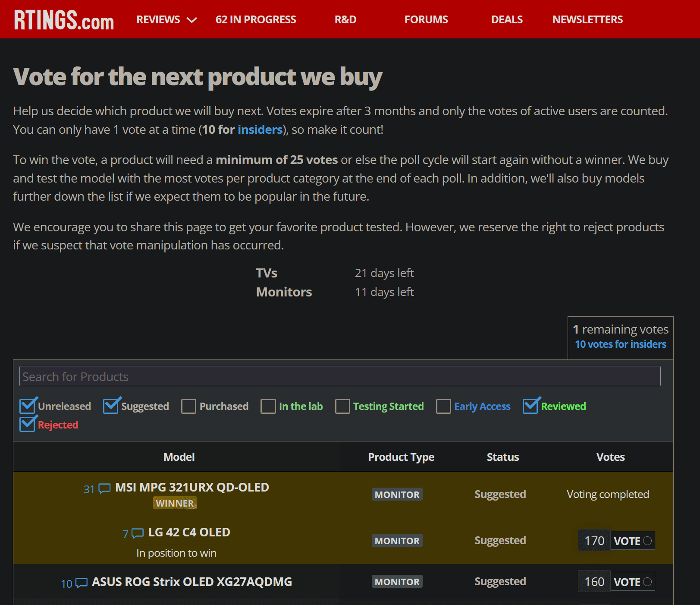Click the Product Type column header
The width and height of the screenshot is (700, 605).
pyautogui.click(x=401, y=457)
